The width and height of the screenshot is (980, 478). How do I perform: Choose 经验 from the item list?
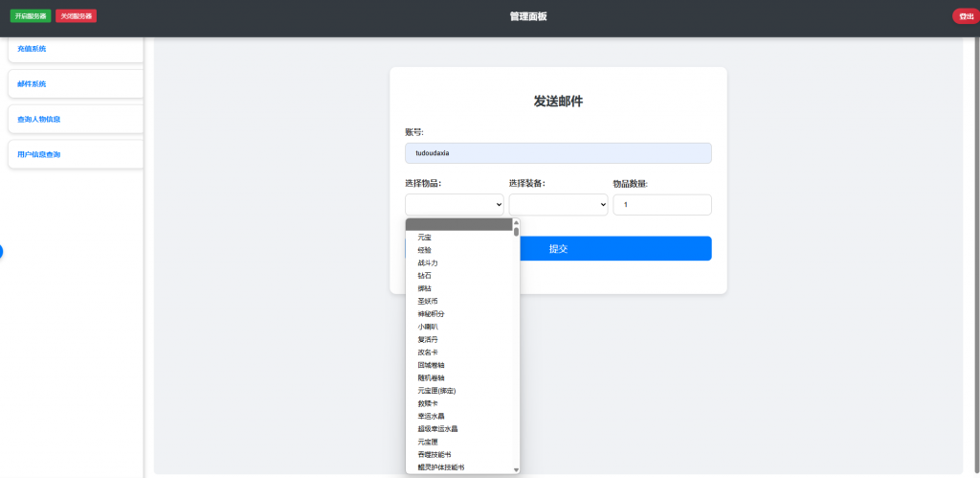pos(425,250)
